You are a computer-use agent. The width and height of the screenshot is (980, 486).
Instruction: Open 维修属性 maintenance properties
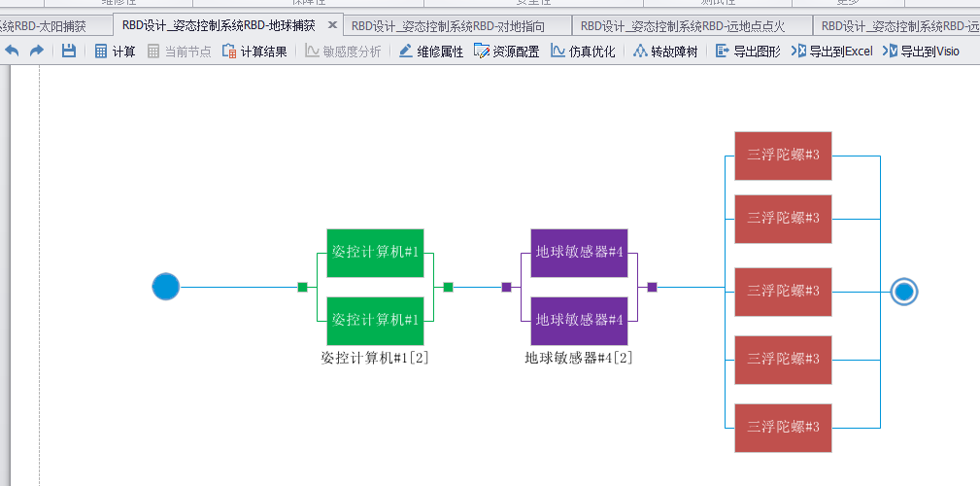click(x=430, y=52)
